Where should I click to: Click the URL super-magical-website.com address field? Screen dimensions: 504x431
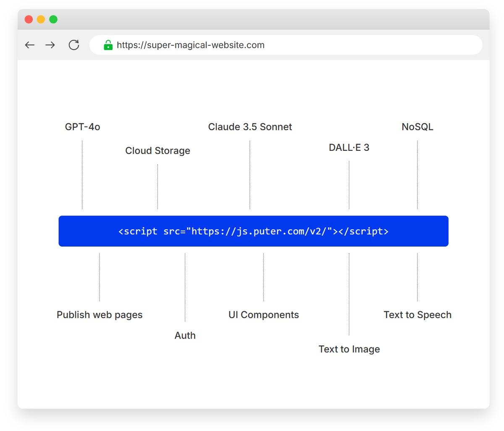tap(286, 45)
